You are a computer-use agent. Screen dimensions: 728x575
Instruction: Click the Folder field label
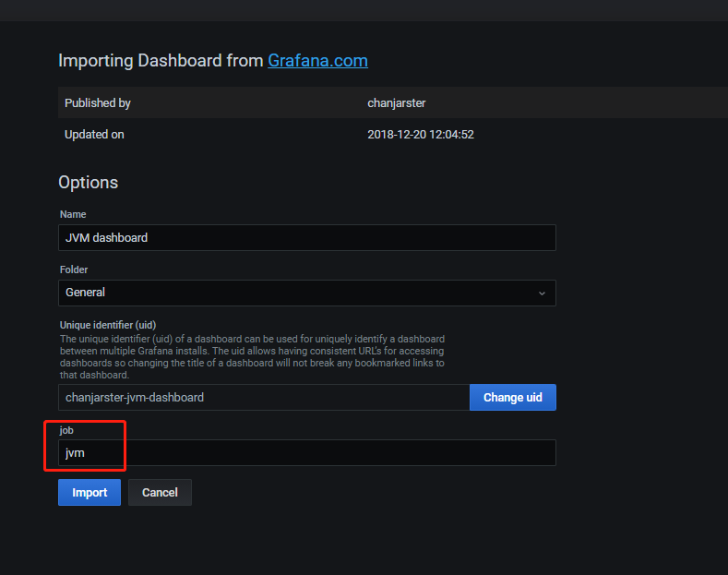pyautogui.click(x=74, y=270)
